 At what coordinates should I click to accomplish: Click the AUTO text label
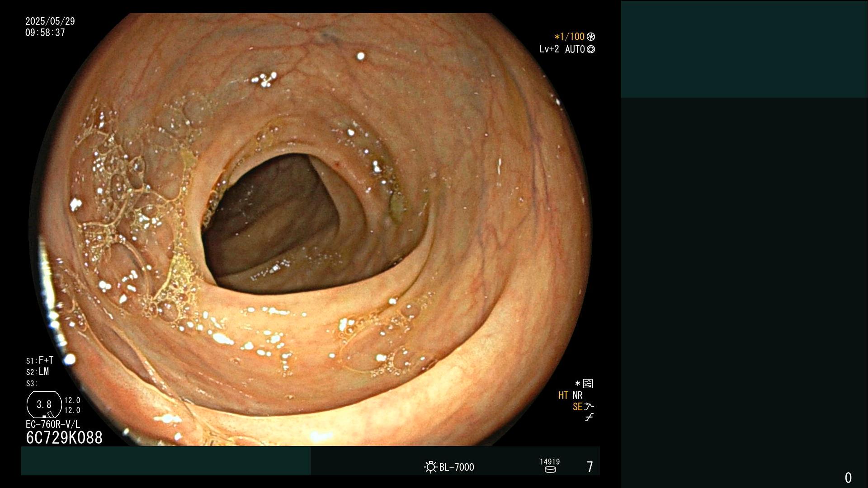coord(575,49)
